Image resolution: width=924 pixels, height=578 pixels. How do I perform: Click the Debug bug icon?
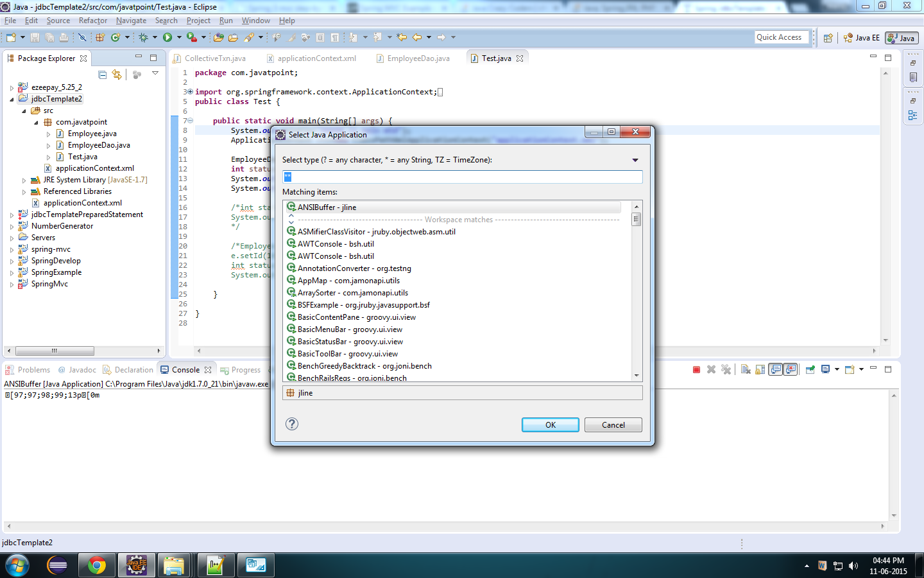[x=144, y=37]
